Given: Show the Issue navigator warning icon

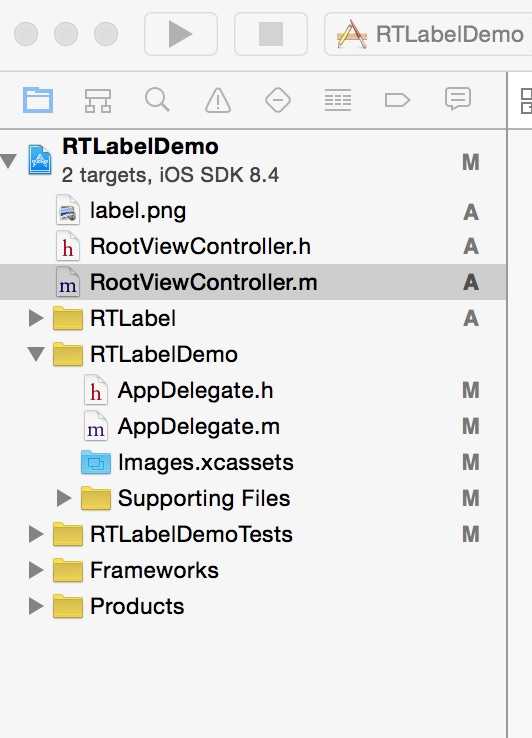Looking at the screenshot, I should [x=218, y=100].
